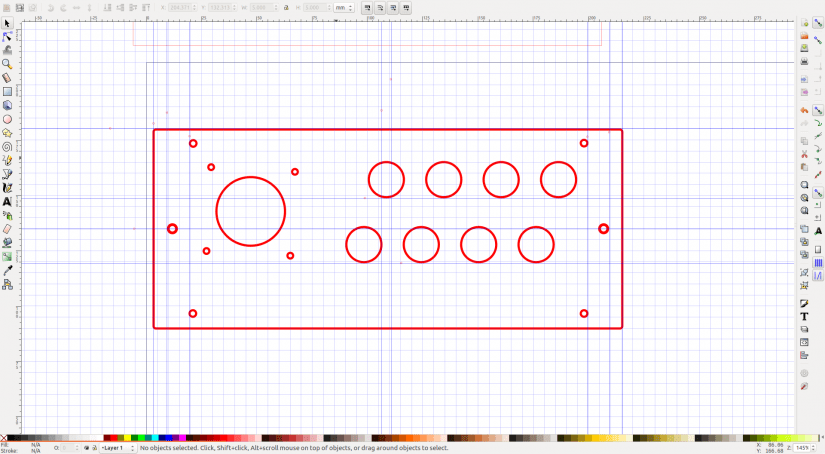Open the Text and Font dialog icon
The width and height of the screenshot is (825, 454).
[x=804, y=317]
